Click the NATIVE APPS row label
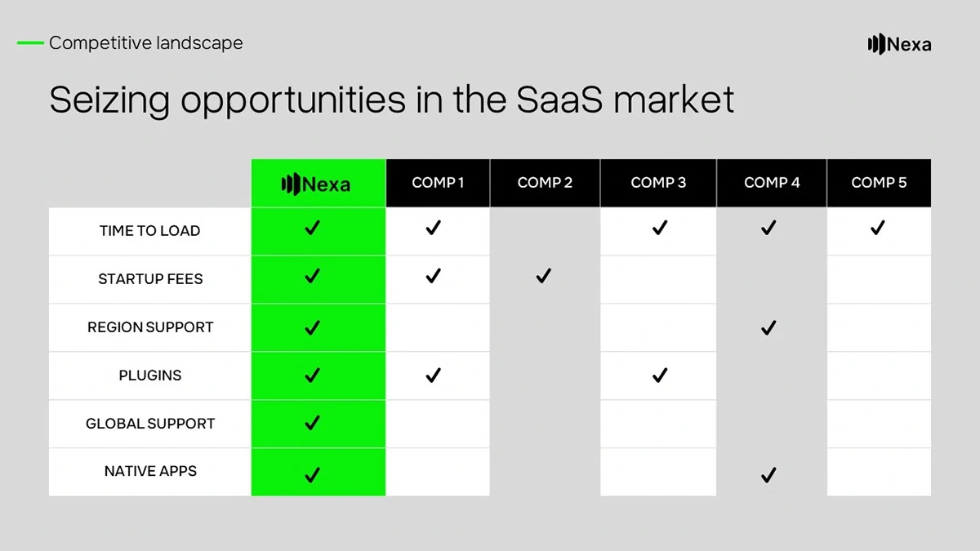This screenshot has height=551, width=980. (x=150, y=471)
